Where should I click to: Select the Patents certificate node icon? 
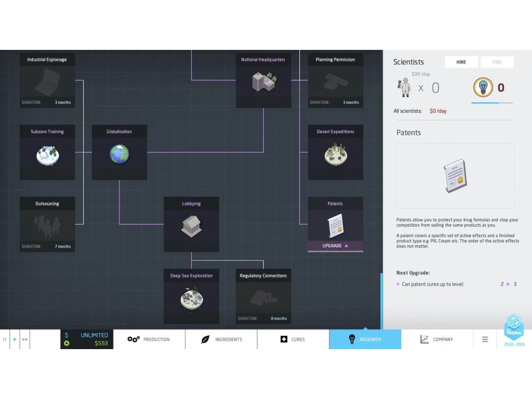(x=335, y=225)
